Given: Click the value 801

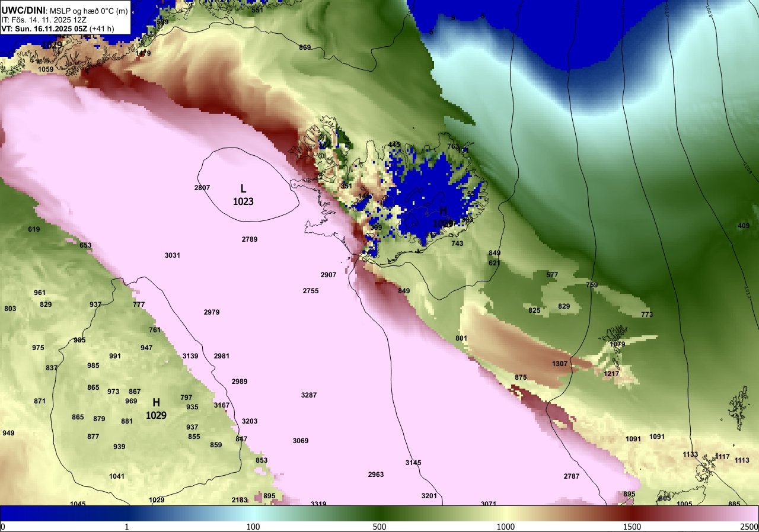Looking at the screenshot, I should (461, 338).
